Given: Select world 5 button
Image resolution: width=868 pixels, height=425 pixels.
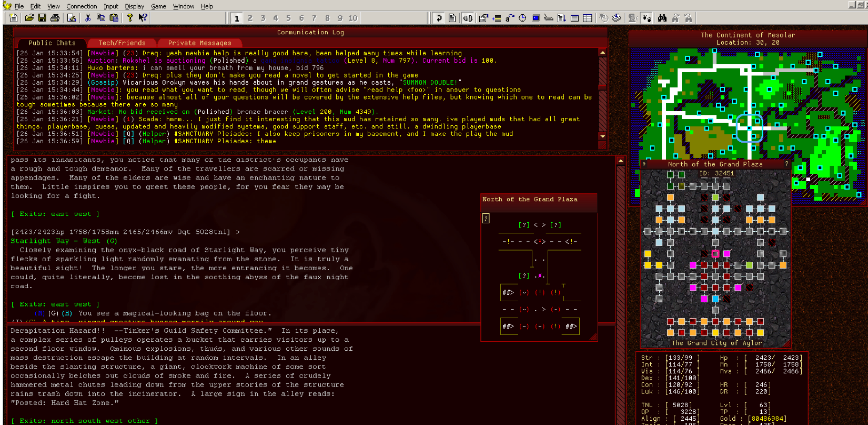Looking at the screenshot, I should click(x=288, y=18).
